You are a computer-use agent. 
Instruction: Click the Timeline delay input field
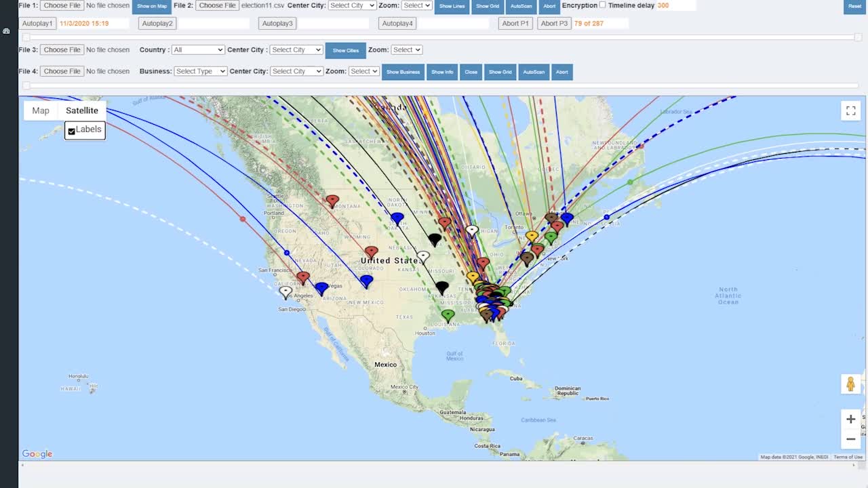(675, 5)
